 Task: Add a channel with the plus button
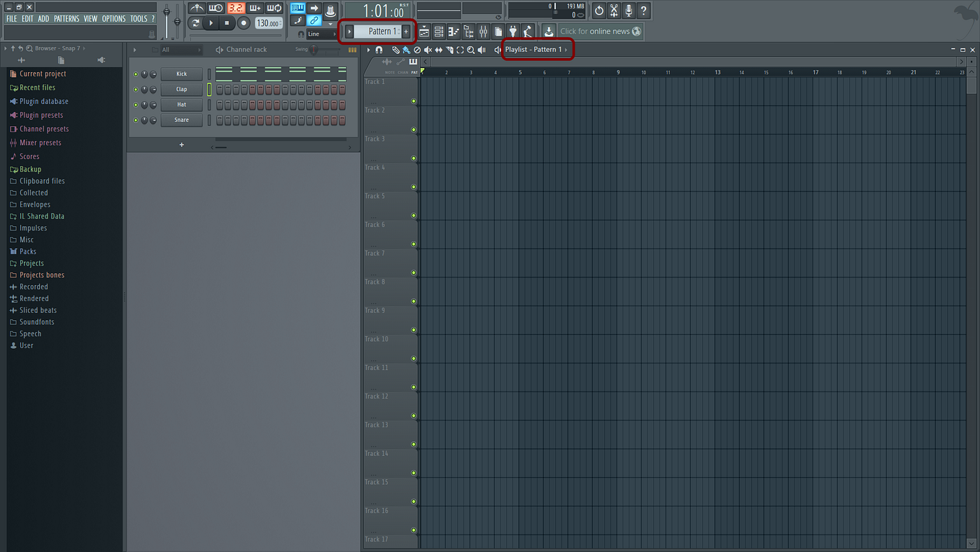(x=181, y=144)
